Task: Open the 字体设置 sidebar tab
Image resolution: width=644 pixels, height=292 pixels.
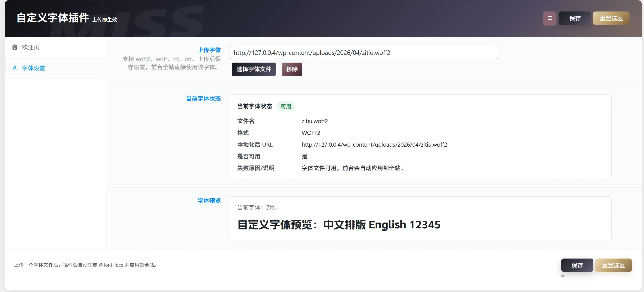Action: tap(55, 68)
